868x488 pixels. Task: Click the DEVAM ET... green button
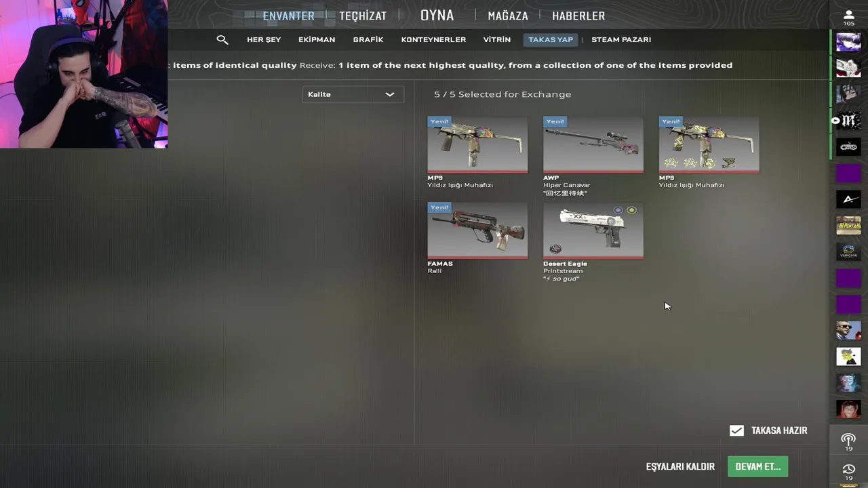(x=758, y=466)
